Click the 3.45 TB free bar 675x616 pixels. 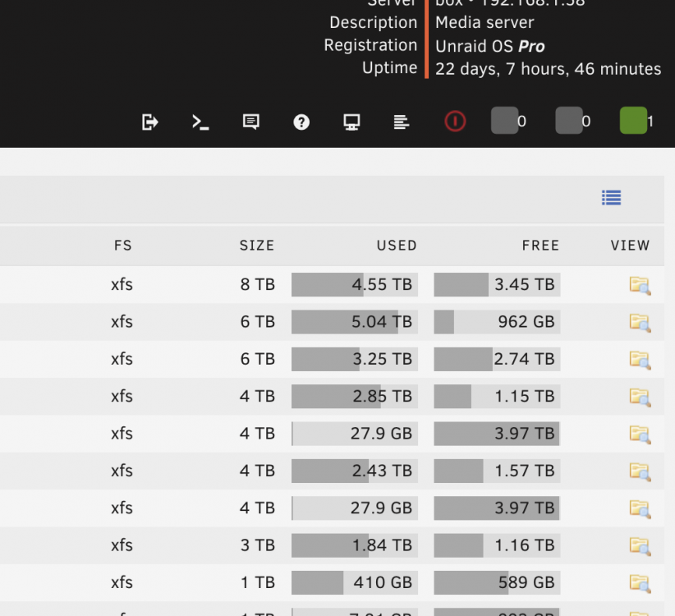point(497,284)
